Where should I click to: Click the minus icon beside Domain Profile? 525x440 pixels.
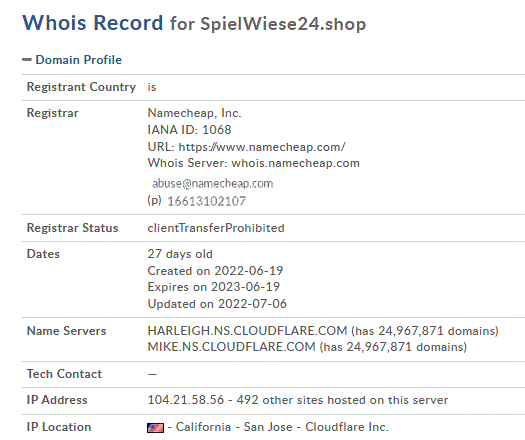coord(27,60)
